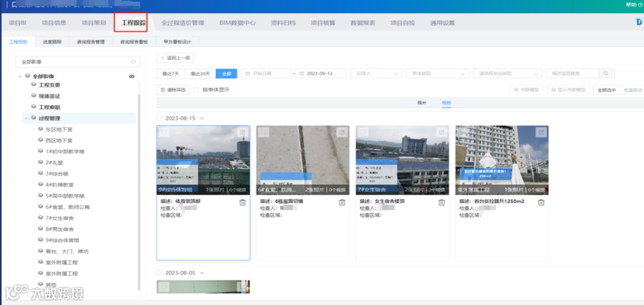
Task: Switch to the 照片 view tab
Action: 422,102
